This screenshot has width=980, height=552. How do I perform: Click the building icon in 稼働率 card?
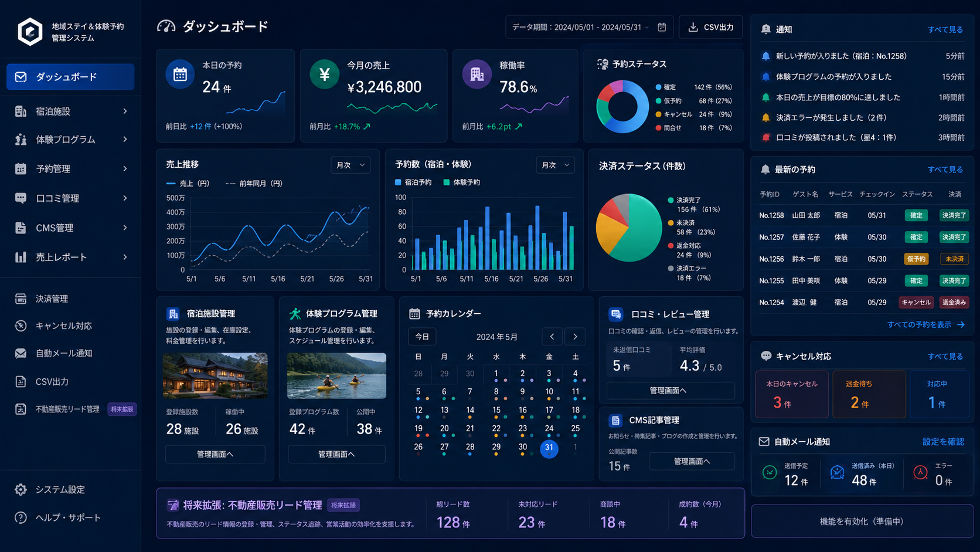point(477,74)
